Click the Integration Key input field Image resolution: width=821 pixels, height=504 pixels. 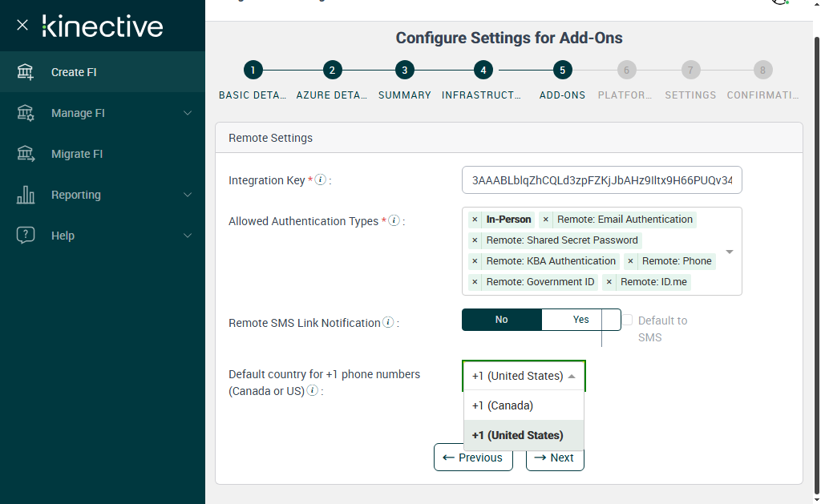click(x=602, y=180)
